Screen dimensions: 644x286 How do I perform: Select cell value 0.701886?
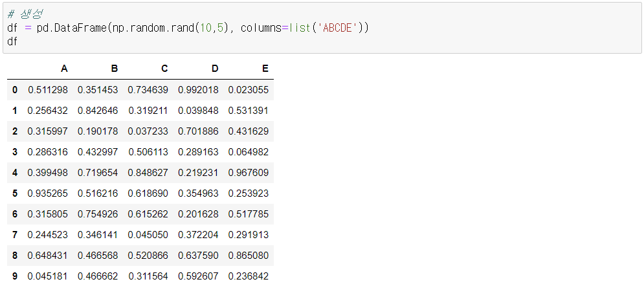coord(198,131)
